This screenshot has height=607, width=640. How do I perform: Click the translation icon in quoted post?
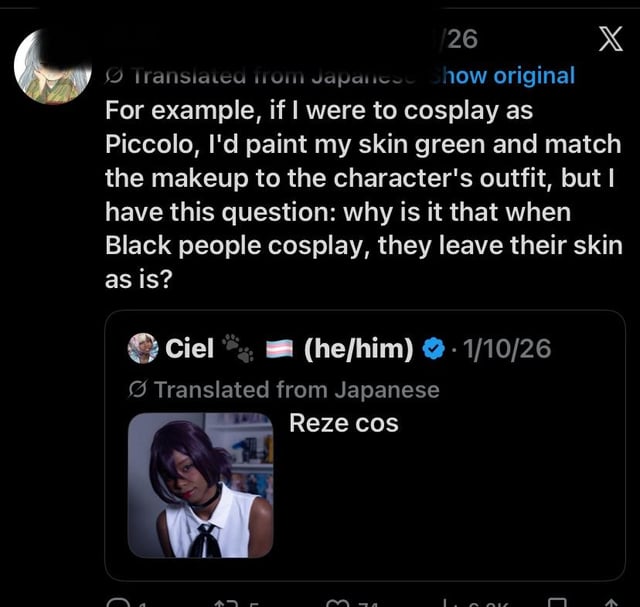click(139, 389)
